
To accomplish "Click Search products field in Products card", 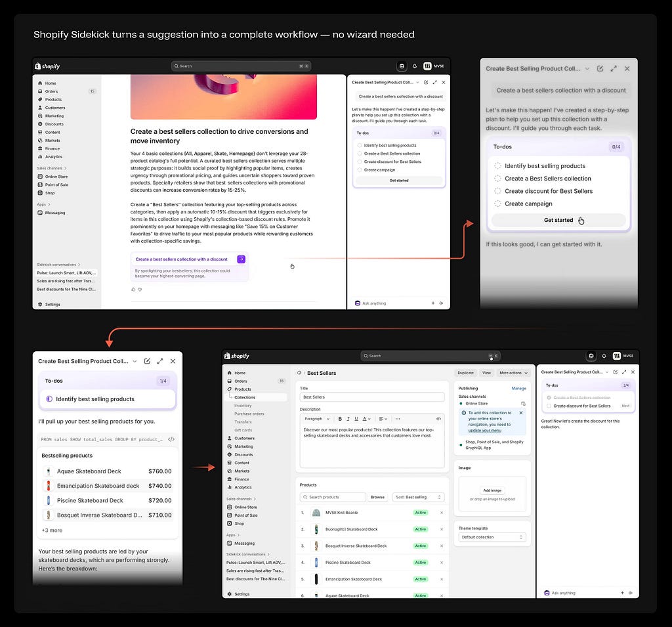I will 333,497.
